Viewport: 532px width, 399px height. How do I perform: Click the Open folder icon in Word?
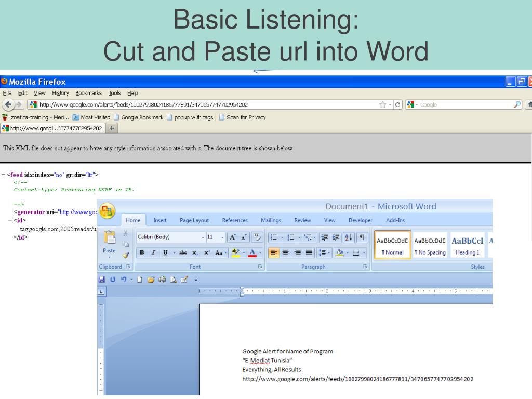point(151,280)
